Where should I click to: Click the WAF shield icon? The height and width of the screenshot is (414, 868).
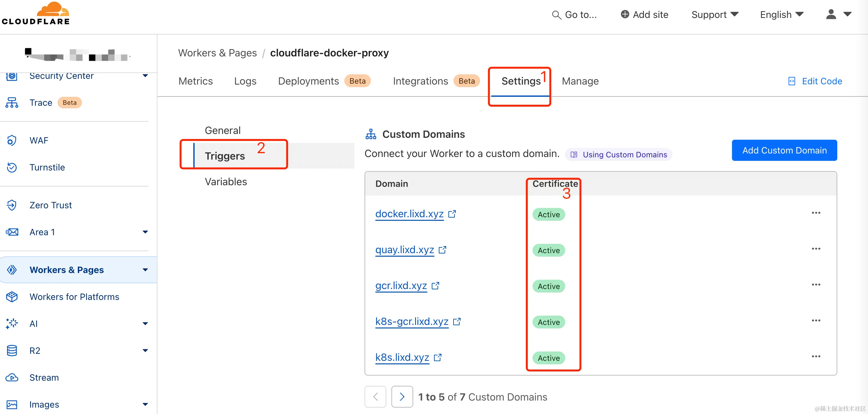[x=12, y=140]
